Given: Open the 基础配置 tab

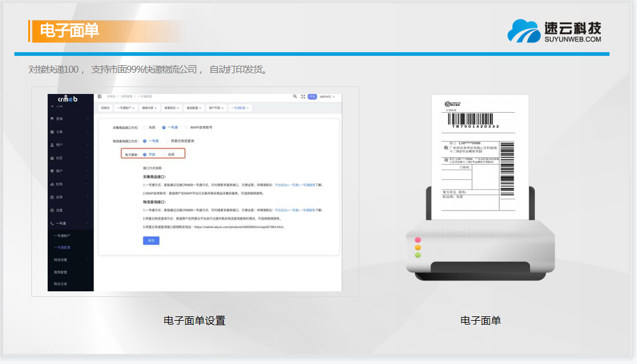Looking at the screenshot, I should point(192,108).
